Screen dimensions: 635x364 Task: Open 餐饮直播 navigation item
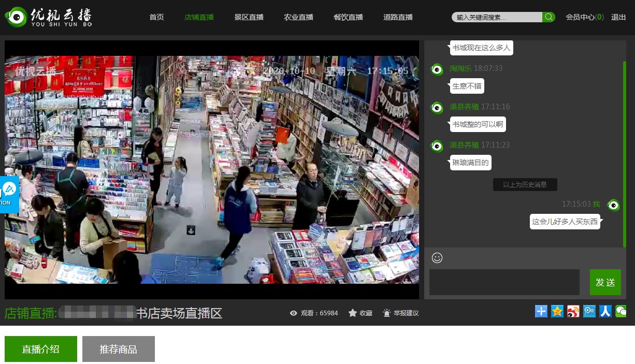(348, 17)
